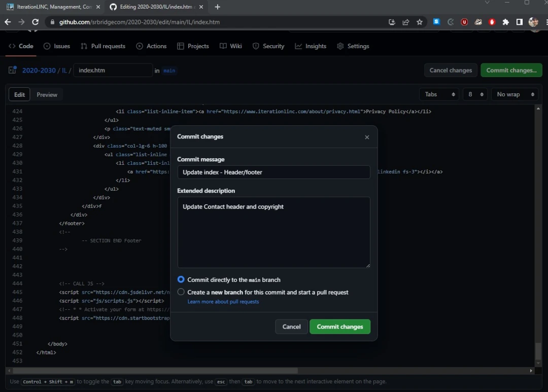Click the resize handle of description box
This screenshot has height=392, width=548.
tap(368, 266)
